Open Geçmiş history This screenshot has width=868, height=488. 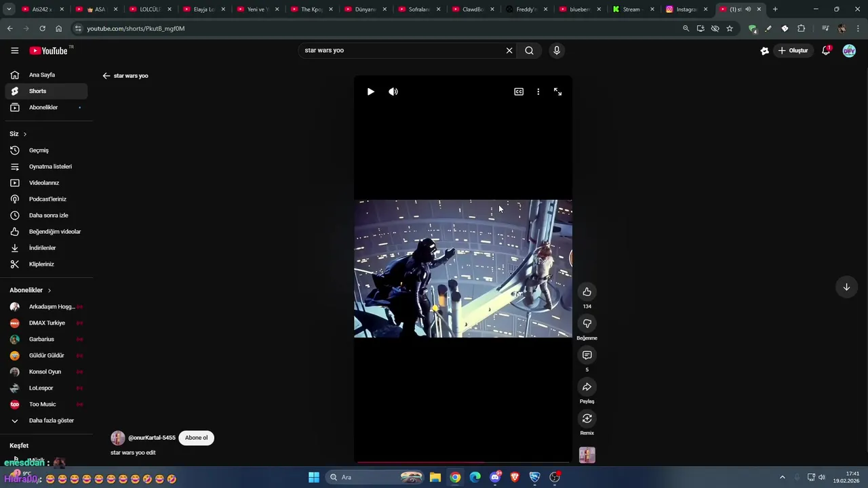tap(46, 150)
